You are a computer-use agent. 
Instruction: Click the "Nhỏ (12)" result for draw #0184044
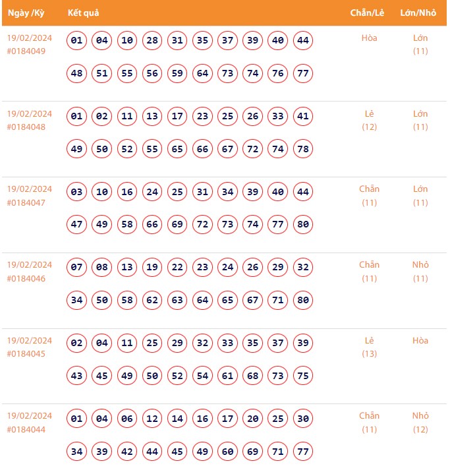point(420,423)
